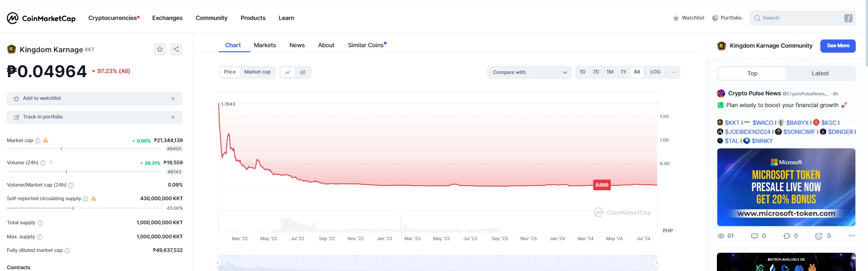The image size is (868, 271).
Task: Click the search magnifier icon
Action: (x=757, y=18)
